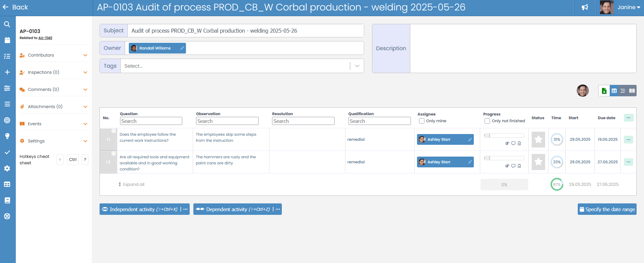This screenshot has width=644, height=263.
Task: Click the plus icon in left sidebar
Action: [7, 72]
